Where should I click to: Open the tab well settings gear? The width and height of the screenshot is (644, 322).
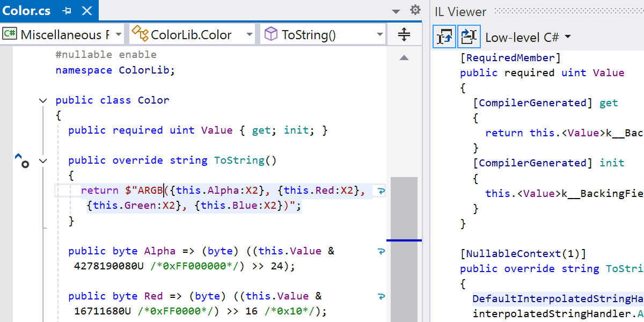(x=415, y=10)
